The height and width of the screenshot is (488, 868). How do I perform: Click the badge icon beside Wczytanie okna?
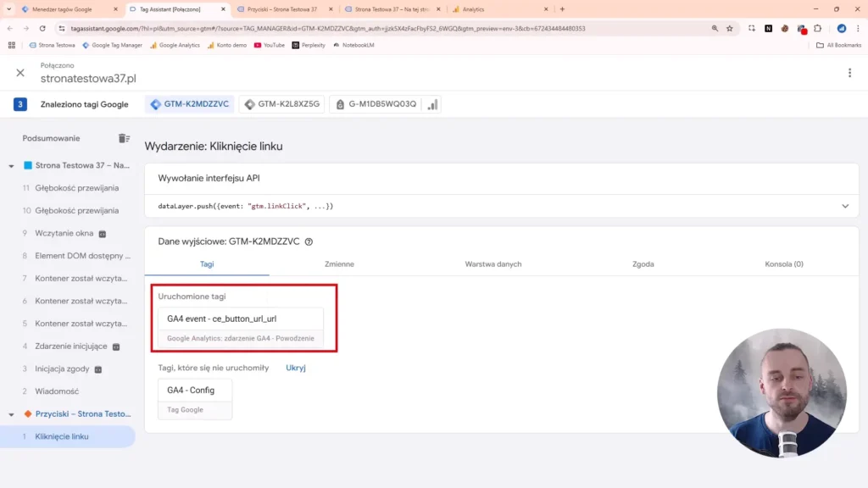tap(103, 234)
